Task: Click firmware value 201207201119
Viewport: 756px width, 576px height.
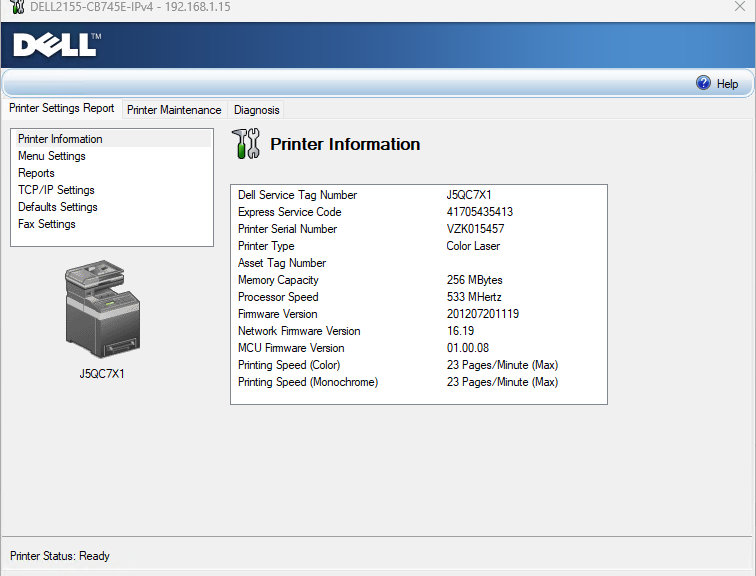Action: coord(483,314)
